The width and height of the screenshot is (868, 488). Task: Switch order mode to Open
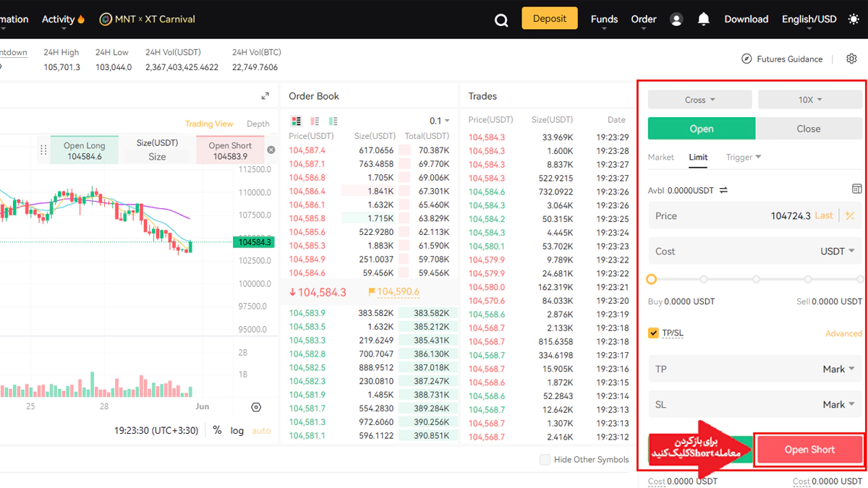(702, 129)
